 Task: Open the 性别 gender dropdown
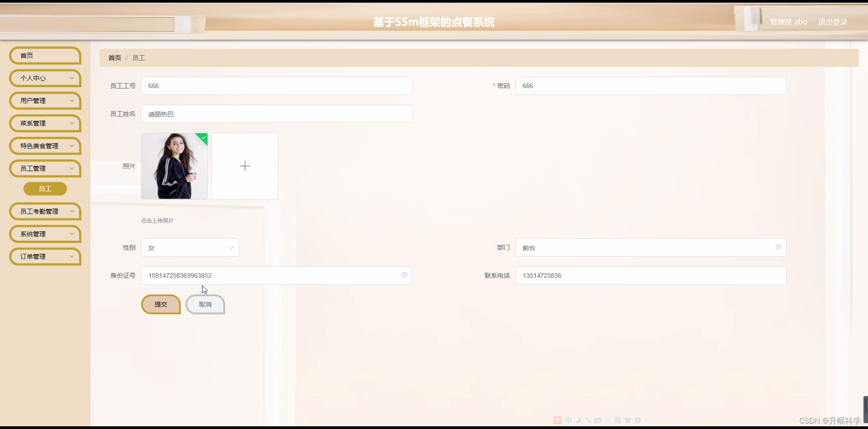(190, 247)
